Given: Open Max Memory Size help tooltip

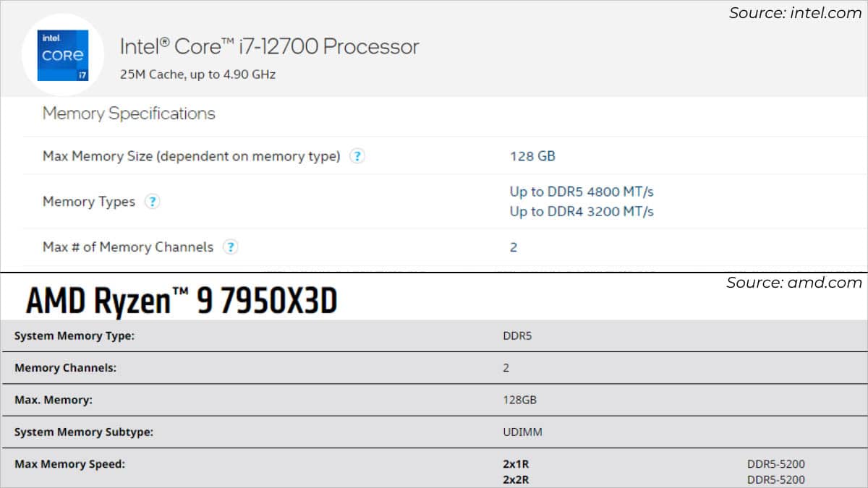Looking at the screenshot, I should [x=357, y=156].
